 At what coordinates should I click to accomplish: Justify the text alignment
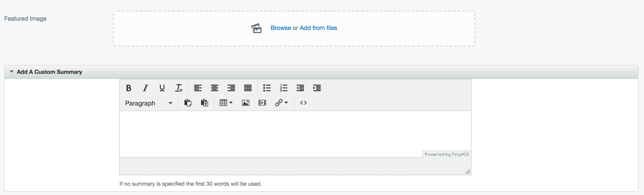coord(248,88)
